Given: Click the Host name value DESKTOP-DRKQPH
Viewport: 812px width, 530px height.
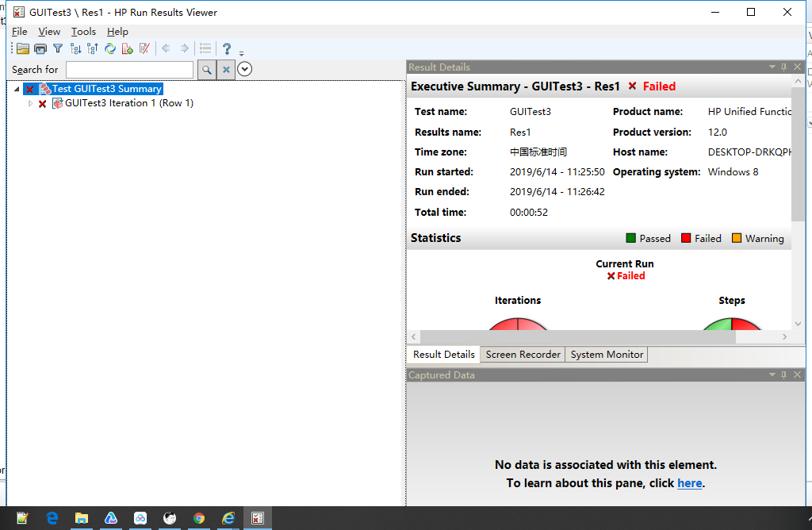Looking at the screenshot, I should tap(749, 152).
